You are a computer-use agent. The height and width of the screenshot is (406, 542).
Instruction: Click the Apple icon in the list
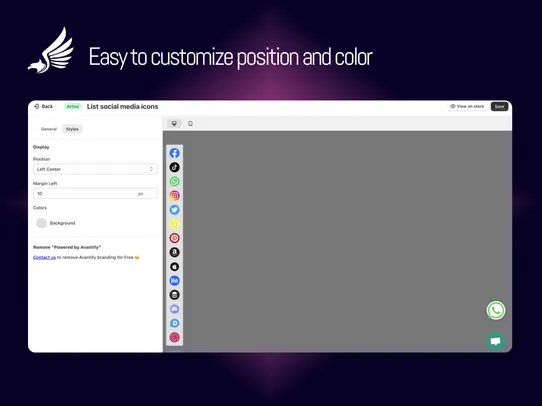[x=175, y=266]
